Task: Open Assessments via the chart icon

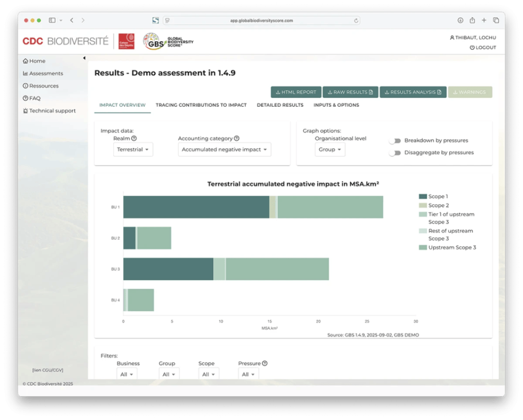Action: pos(25,73)
